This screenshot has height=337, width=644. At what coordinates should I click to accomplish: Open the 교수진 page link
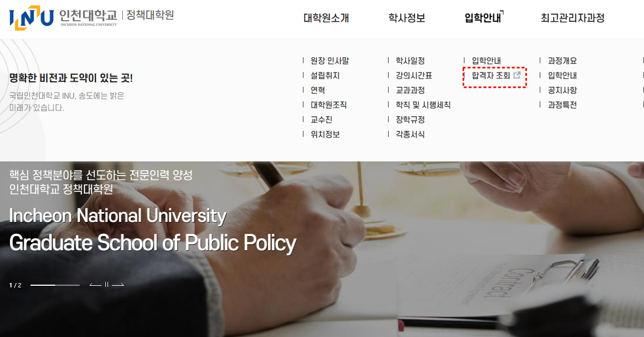(x=321, y=119)
